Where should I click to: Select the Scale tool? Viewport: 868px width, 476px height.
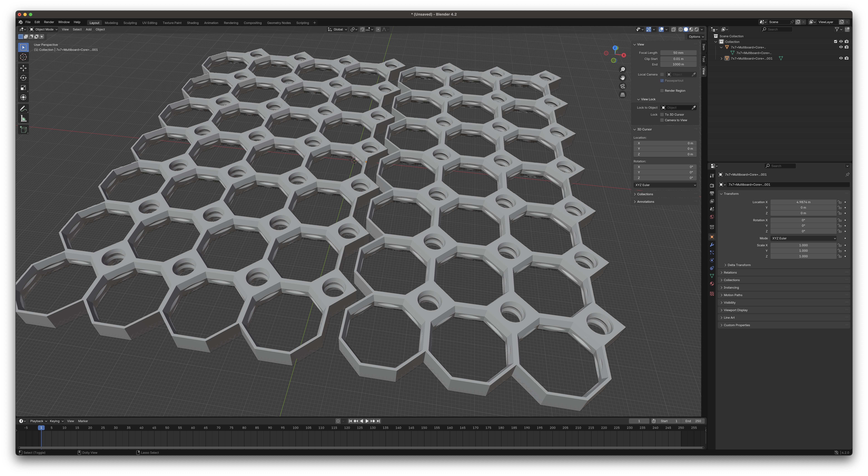(23, 88)
